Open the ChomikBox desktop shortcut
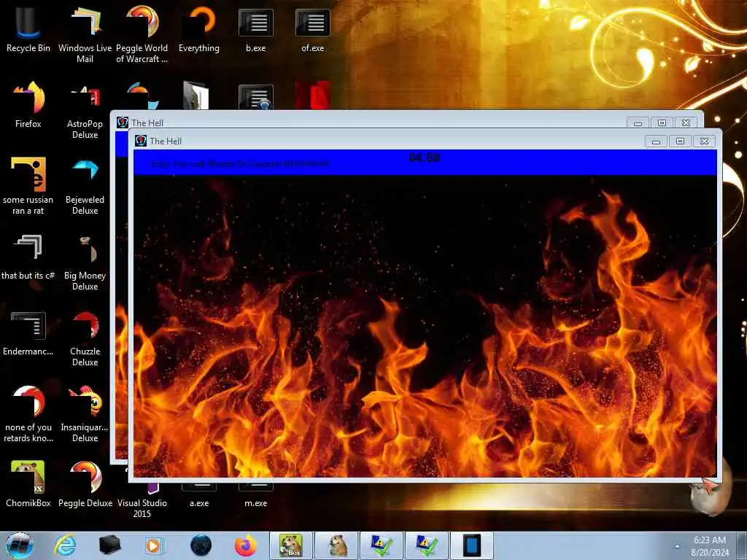Image resolution: width=747 pixels, height=560 pixels. [28, 483]
